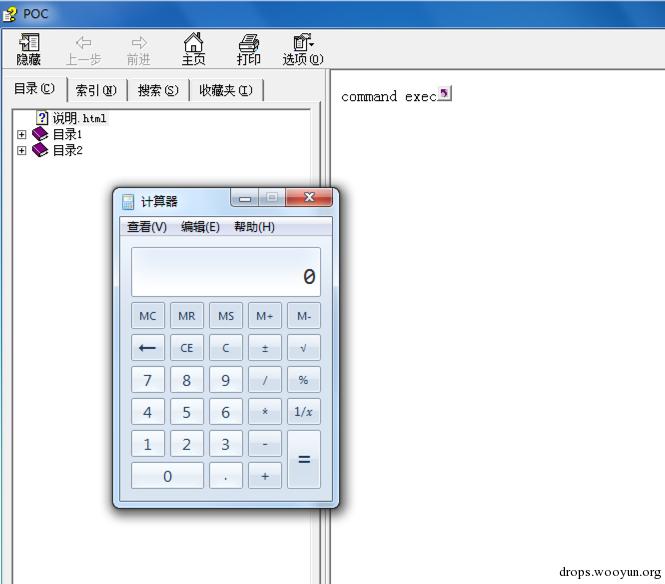Click digit 4 on the Calculator

(148, 411)
